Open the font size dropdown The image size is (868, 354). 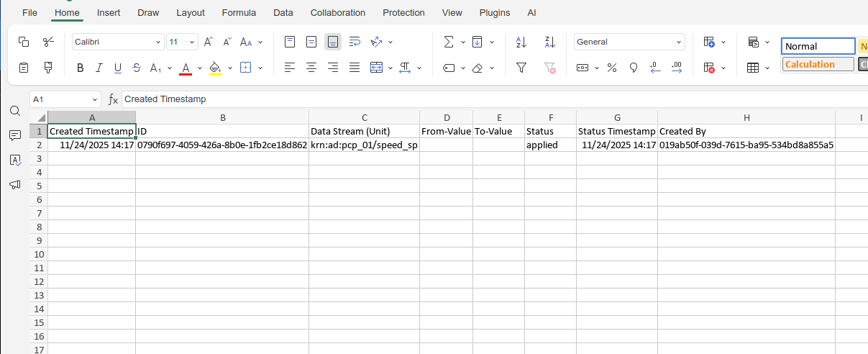(x=191, y=42)
